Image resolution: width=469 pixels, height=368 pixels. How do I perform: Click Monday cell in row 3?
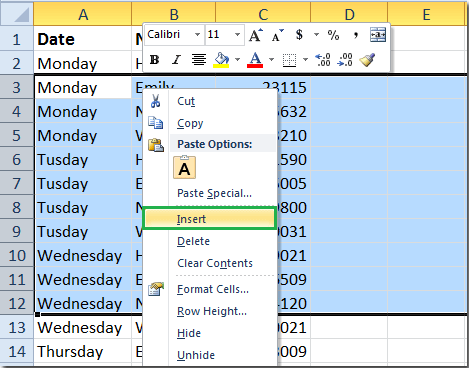(83, 87)
